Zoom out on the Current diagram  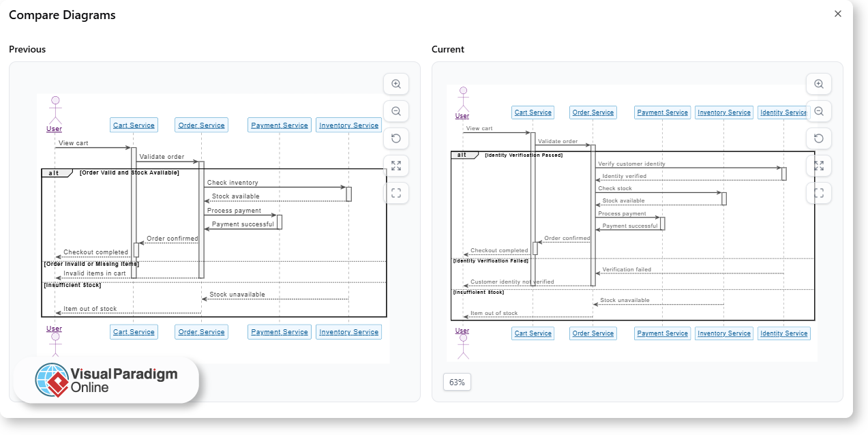(818, 110)
